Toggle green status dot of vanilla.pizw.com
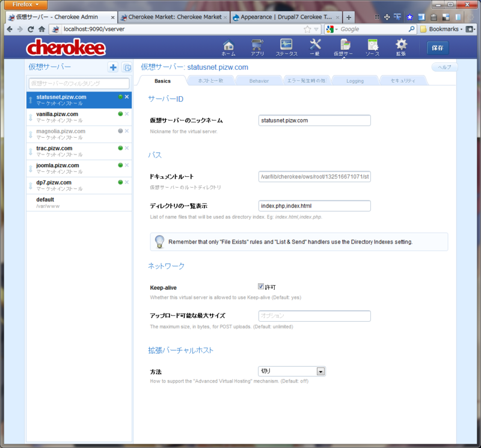Image resolution: width=481 pixels, height=448 pixels. click(x=120, y=114)
